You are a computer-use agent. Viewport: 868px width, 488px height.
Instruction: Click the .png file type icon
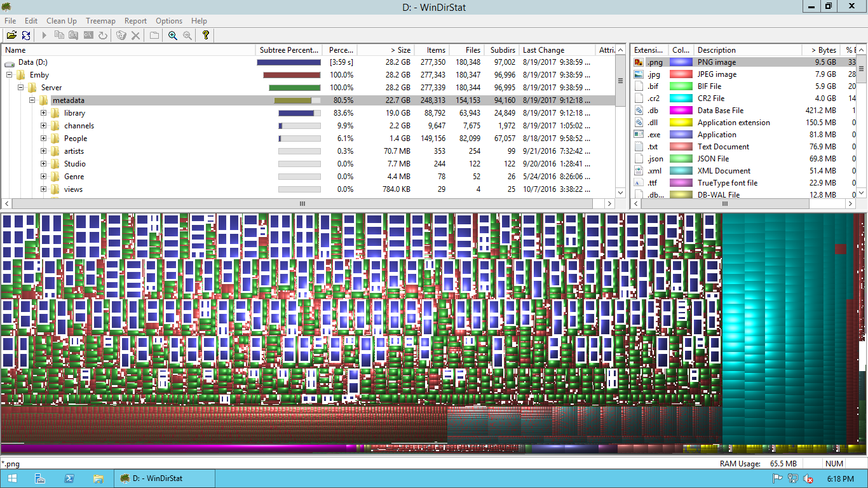coord(639,62)
